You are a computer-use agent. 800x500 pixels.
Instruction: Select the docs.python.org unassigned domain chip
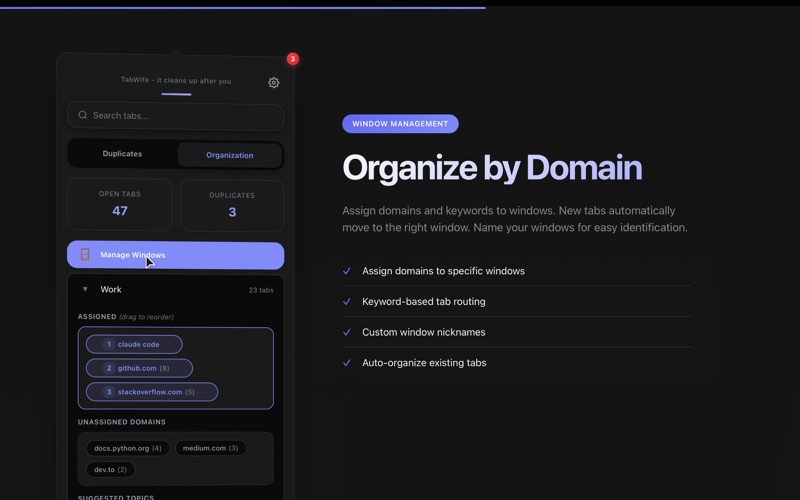[x=128, y=448]
